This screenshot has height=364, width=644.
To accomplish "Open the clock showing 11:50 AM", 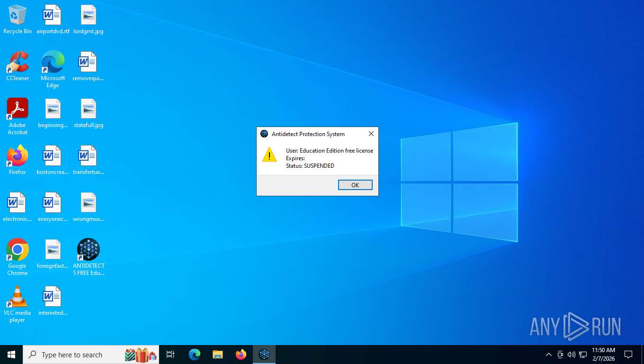I will [x=603, y=355].
